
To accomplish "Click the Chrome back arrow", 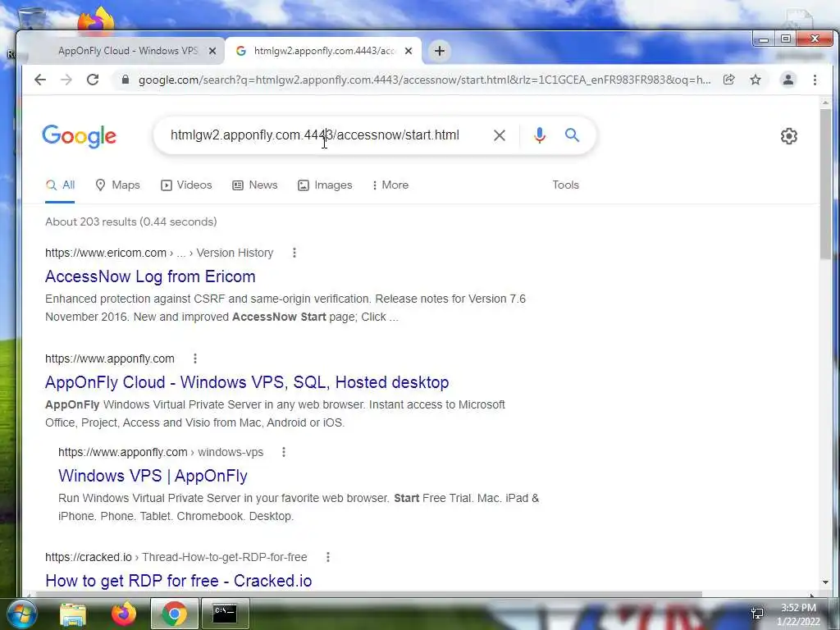I will tap(40, 80).
